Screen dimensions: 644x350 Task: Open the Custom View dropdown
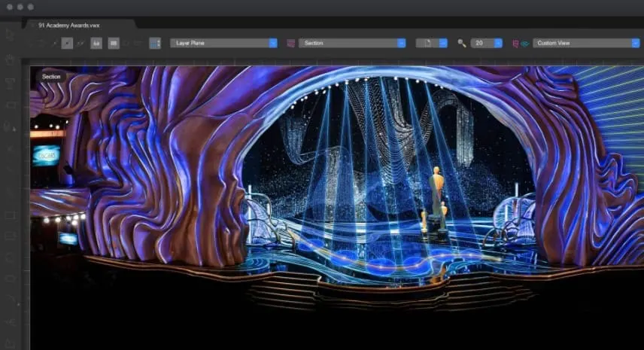coord(586,43)
